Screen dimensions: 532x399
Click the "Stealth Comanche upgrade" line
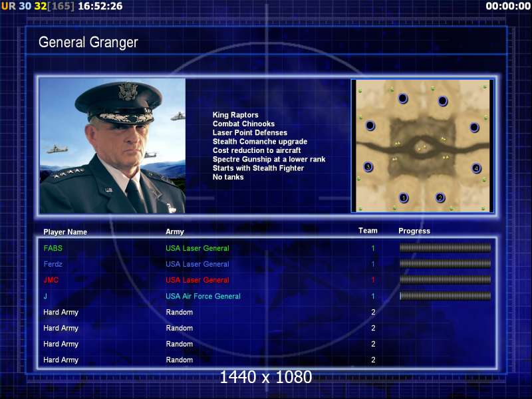[260, 141]
